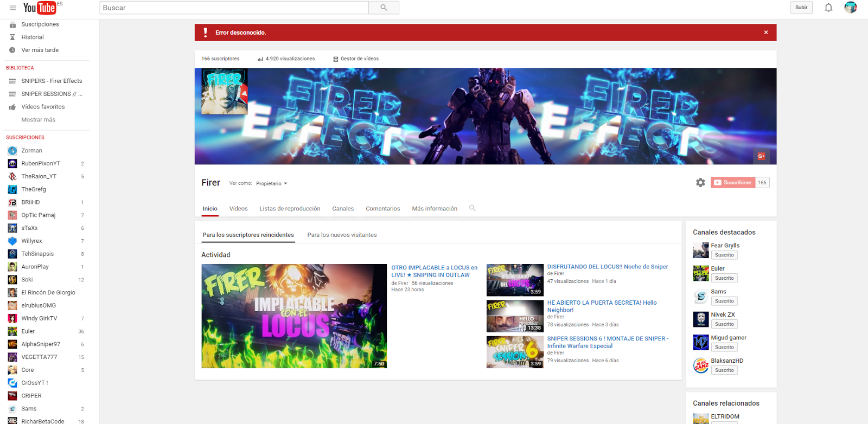
Task: Toggle Suscrito button for BlaksanzHD
Action: coord(724,370)
